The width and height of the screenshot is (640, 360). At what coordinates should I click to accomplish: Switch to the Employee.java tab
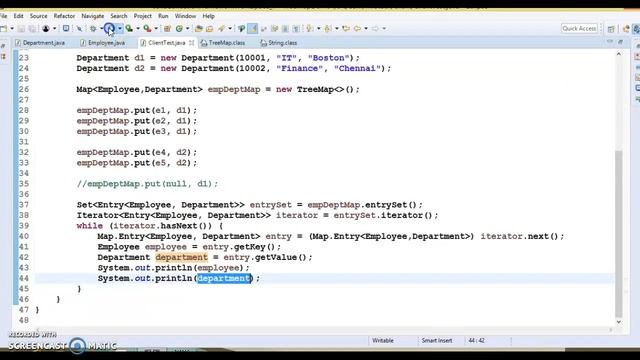[103, 42]
